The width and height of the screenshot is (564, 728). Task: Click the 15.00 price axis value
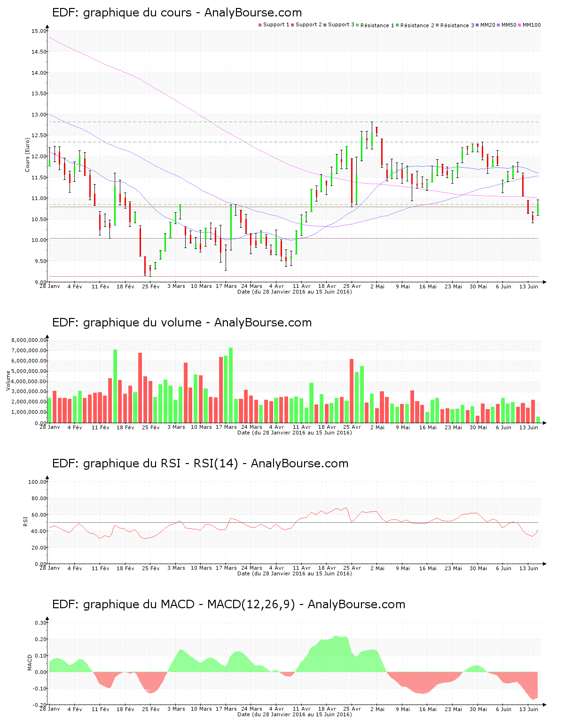click(x=39, y=31)
